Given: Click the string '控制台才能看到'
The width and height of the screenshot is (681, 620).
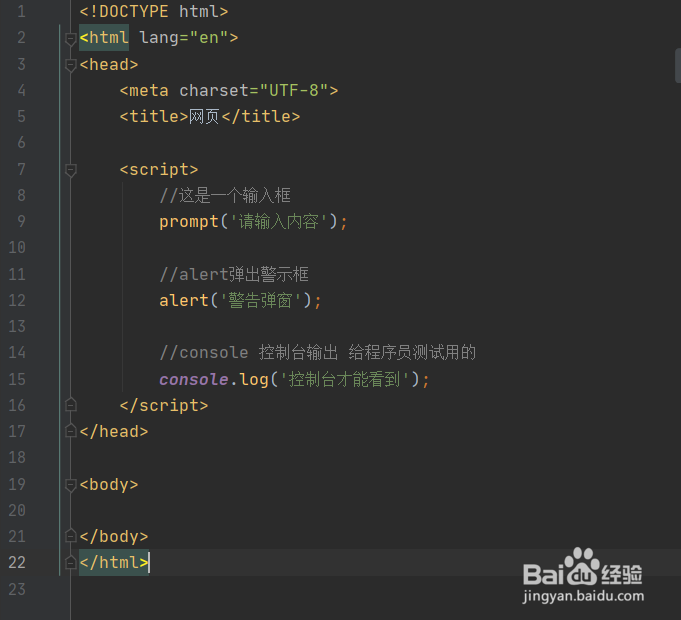Looking at the screenshot, I should 344,379.
